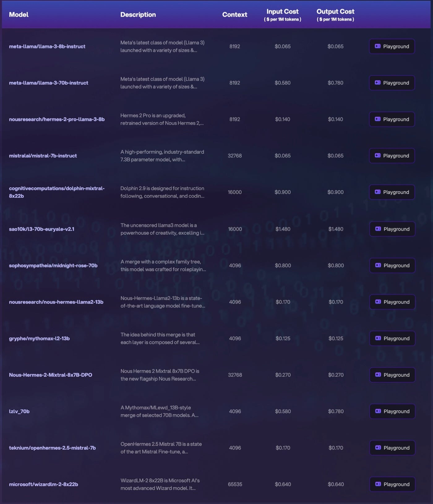The width and height of the screenshot is (433, 504).
Task: Click the gamepad icon in the midnight-rose-70b row
Action: [378, 265]
